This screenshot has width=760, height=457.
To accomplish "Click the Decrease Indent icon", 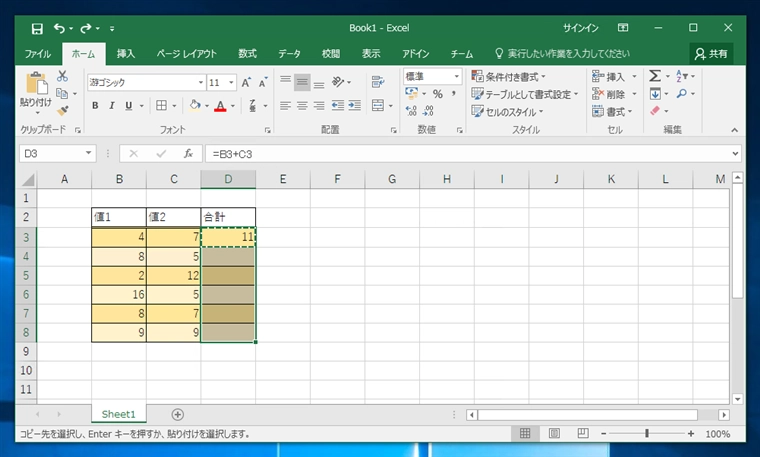I will tap(338, 105).
